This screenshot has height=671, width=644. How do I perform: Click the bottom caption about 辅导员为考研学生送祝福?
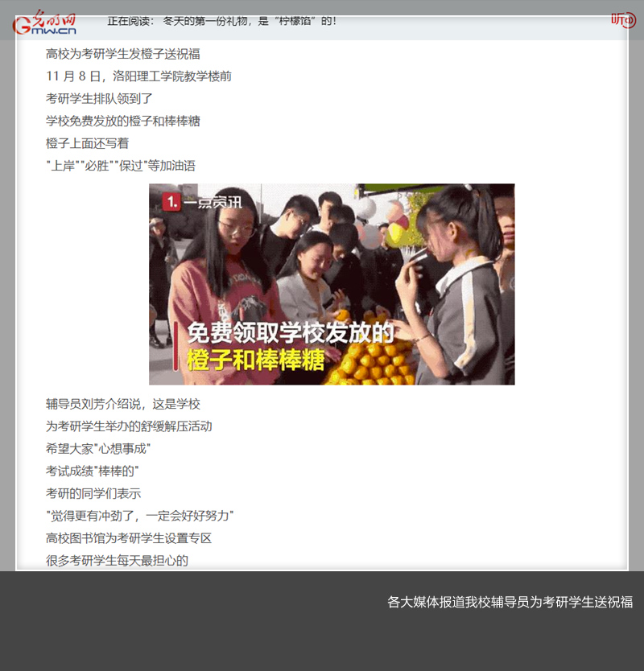(510, 602)
